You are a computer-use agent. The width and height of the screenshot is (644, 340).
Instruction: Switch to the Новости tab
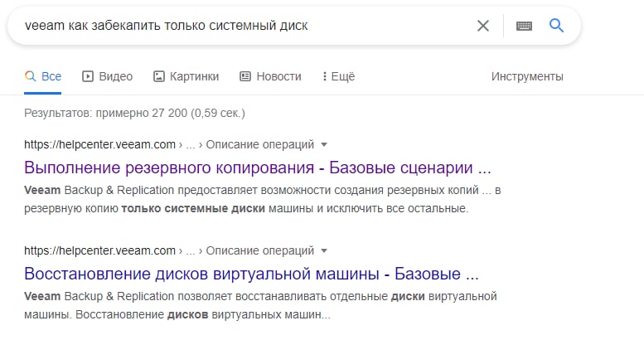(278, 76)
